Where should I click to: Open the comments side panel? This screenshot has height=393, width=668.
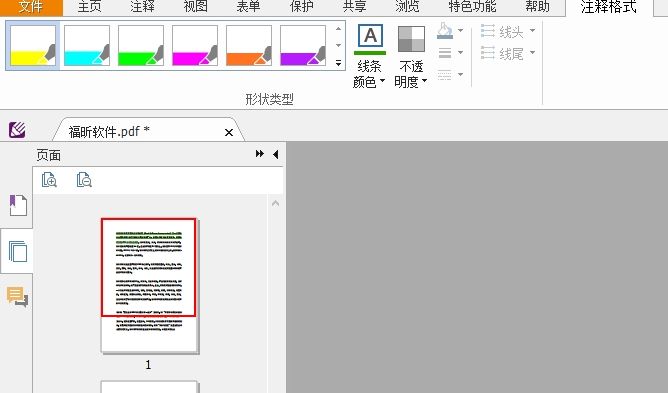(17, 296)
